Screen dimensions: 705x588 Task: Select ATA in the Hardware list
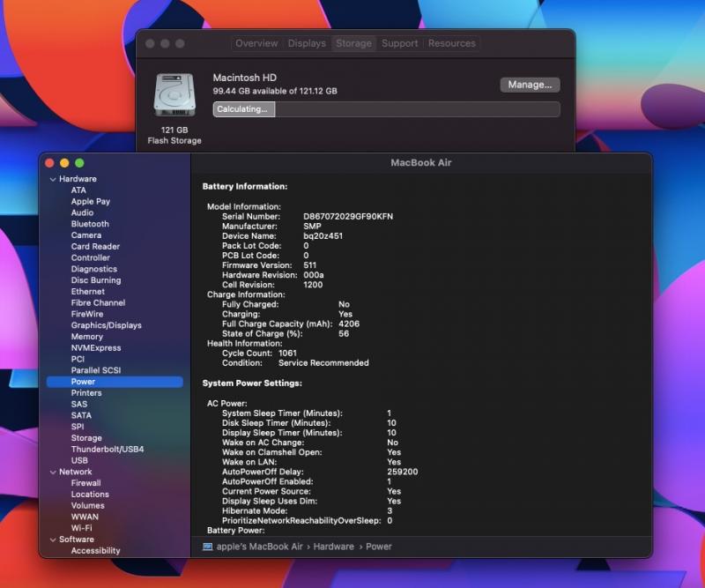pyautogui.click(x=78, y=190)
